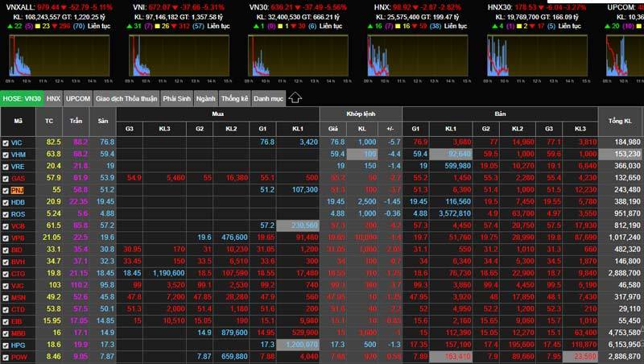The height and width of the screenshot is (364, 644).
Task: Sort by the Tổng KL column header
Action: click(621, 121)
